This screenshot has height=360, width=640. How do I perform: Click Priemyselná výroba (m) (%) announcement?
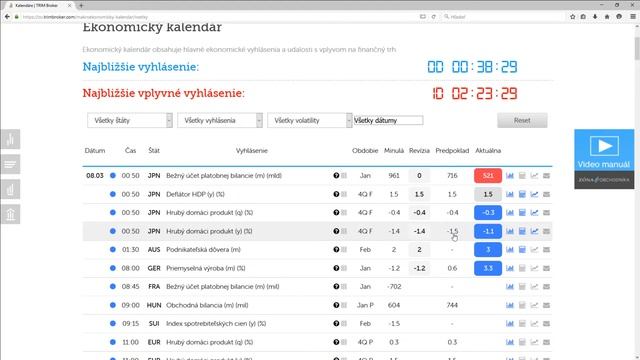pos(206,268)
